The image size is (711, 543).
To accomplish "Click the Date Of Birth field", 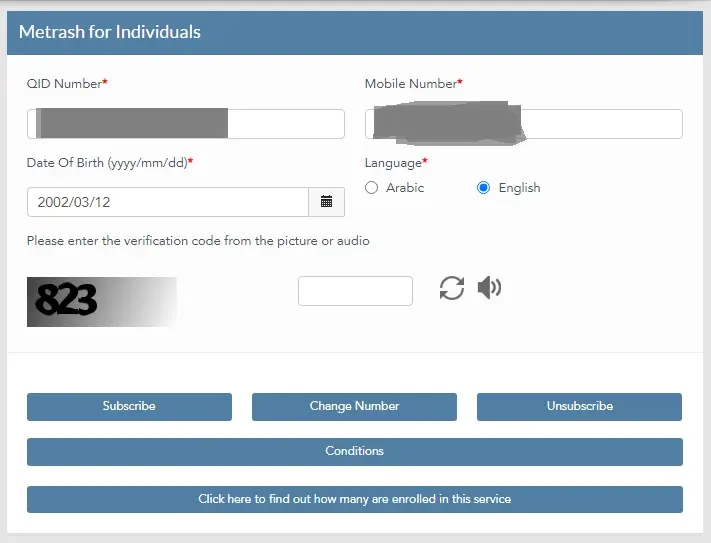I will click(168, 202).
